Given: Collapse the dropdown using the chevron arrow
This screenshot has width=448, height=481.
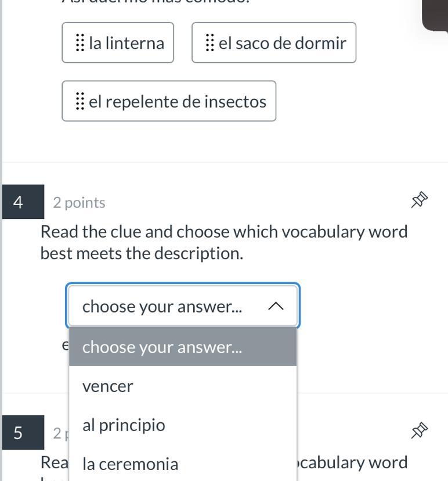Looking at the screenshot, I should [x=276, y=306].
